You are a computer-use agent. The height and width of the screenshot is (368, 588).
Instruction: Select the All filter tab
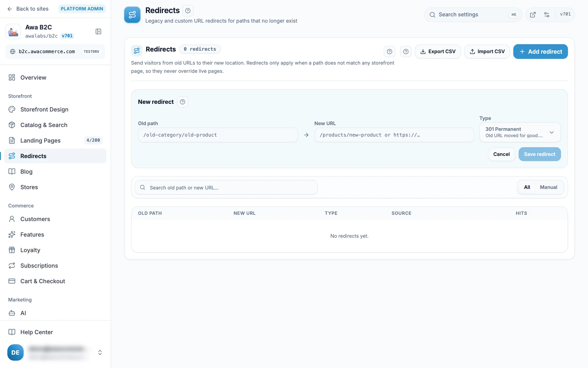[x=527, y=187]
